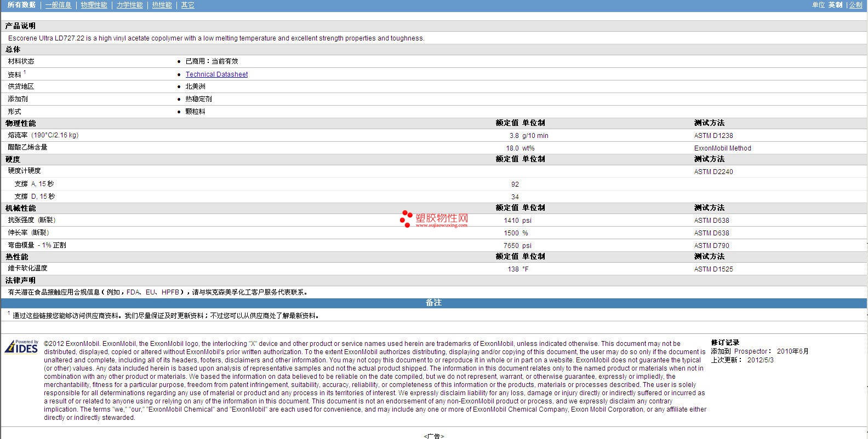Screen dimensions: 868x439
Task: Click the melt flow value 3.8
Action: pyautogui.click(x=513, y=136)
